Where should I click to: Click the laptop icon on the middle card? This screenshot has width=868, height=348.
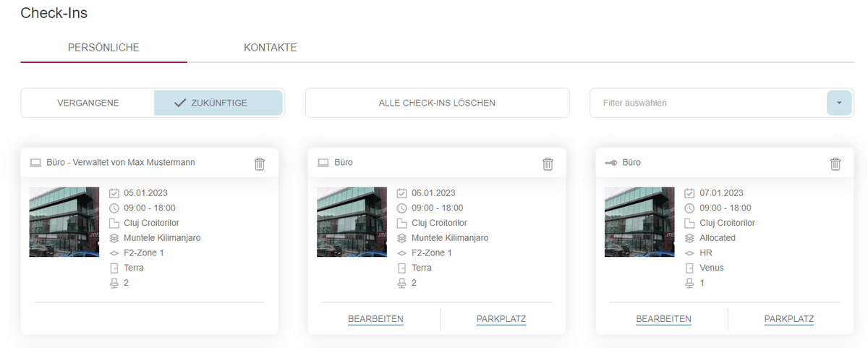pos(323,163)
